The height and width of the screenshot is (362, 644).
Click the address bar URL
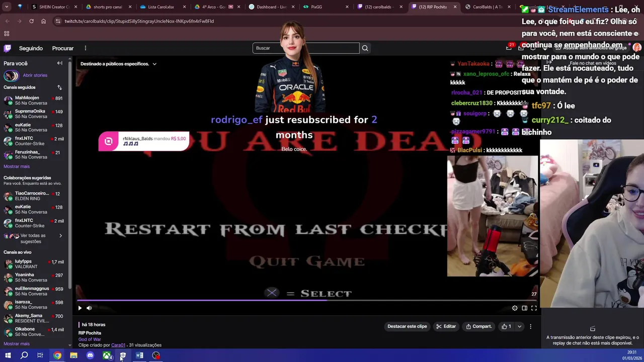pos(139,21)
